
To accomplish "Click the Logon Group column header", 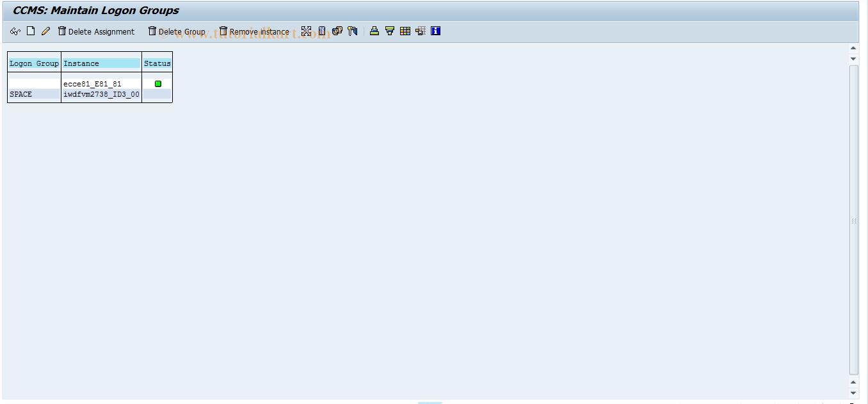I will click(x=34, y=63).
